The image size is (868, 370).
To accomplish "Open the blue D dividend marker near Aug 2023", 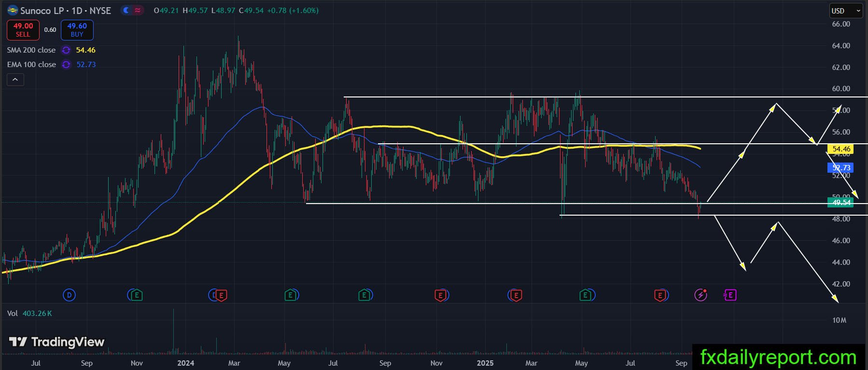I will [x=70, y=295].
